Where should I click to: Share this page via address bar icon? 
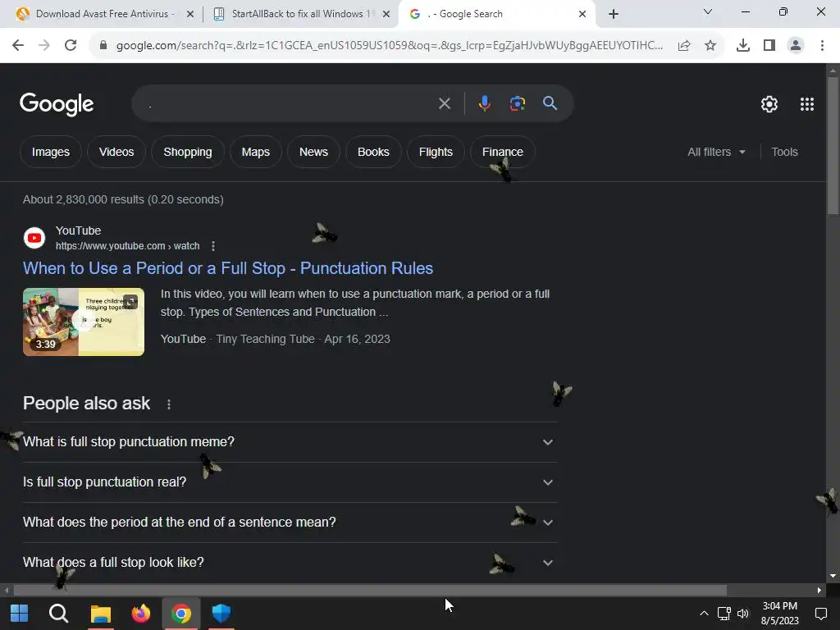click(x=684, y=46)
